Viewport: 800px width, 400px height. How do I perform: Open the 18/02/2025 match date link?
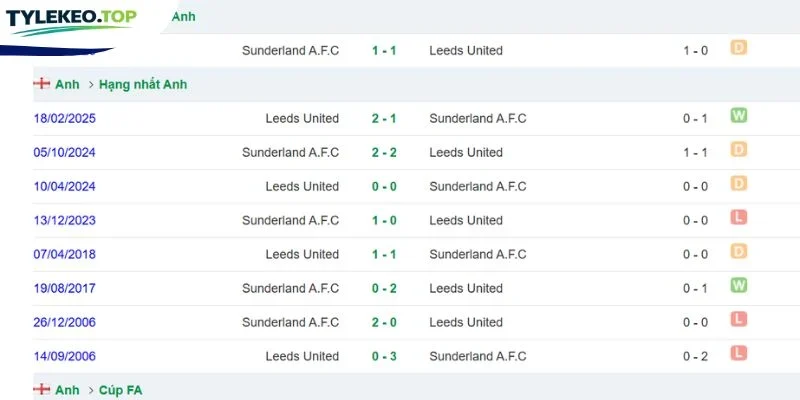(65, 118)
